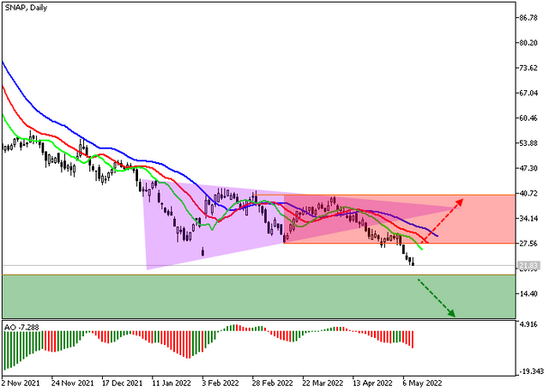Select the 6 May 2022 date label
Screen dimensions: 549x392
click(421, 383)
